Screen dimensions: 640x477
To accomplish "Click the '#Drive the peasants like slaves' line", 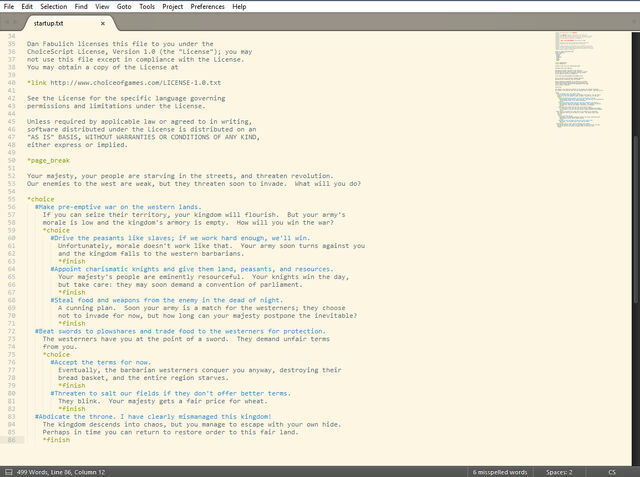I will tap(180, 238).
